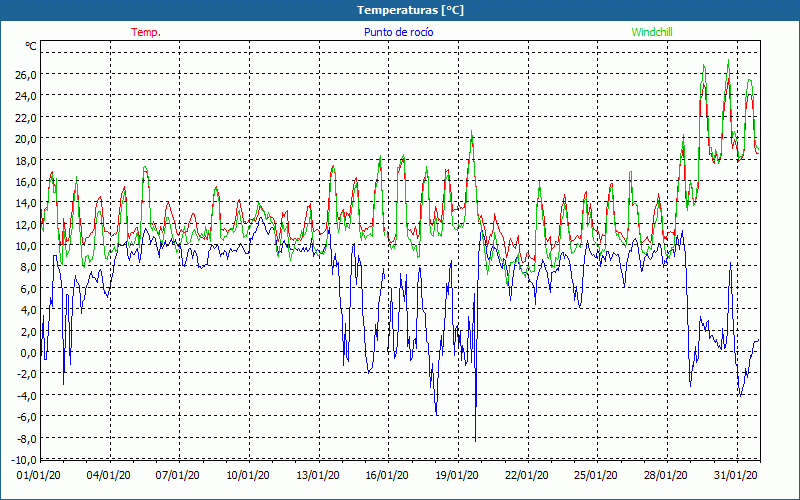Click the '°C' unit label on the y-axis
The height and width of the screenshot is (500, 800).
(31, 46)
